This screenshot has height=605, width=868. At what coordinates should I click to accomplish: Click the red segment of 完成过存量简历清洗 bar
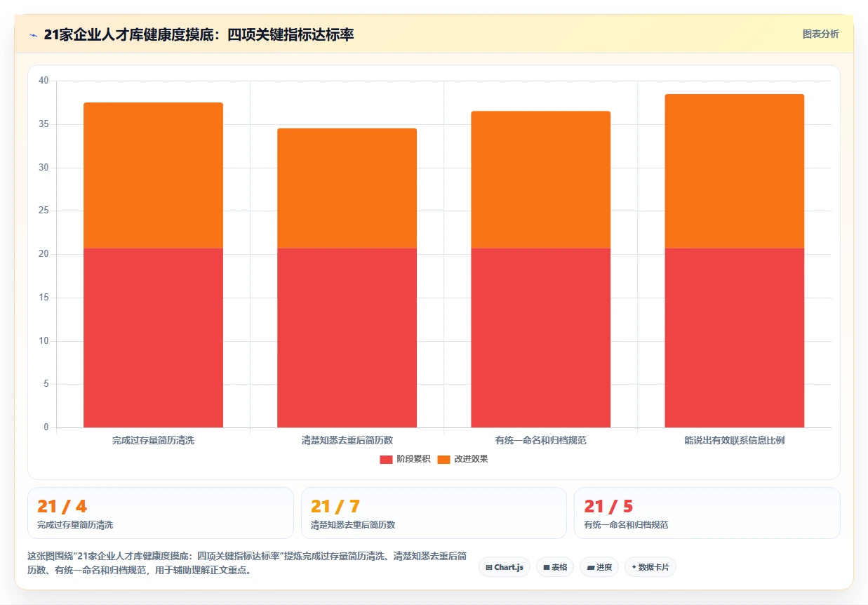pos(153,338)
